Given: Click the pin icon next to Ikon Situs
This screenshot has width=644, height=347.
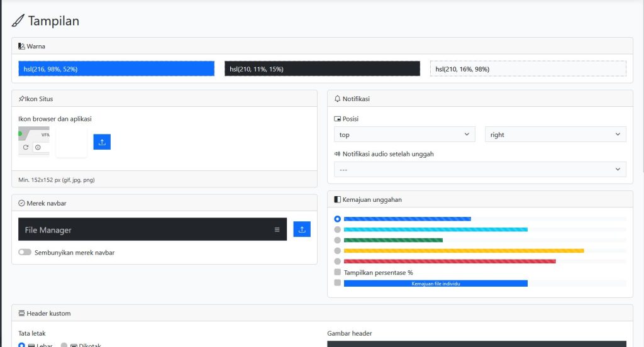Looking at the screenshot, I should tap(21, 99).
